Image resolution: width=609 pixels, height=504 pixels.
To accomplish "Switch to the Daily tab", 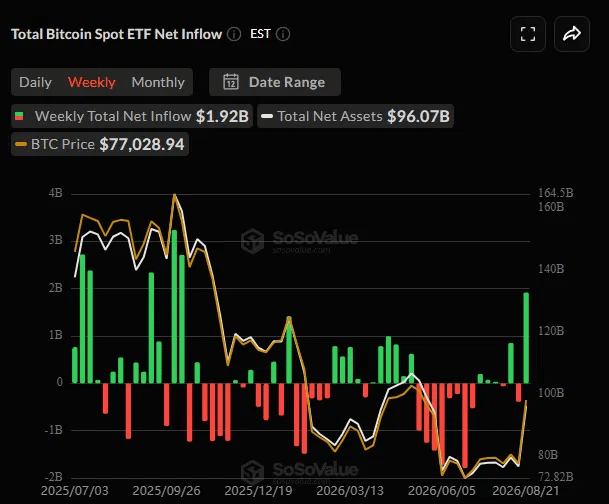I will point(35,82).
